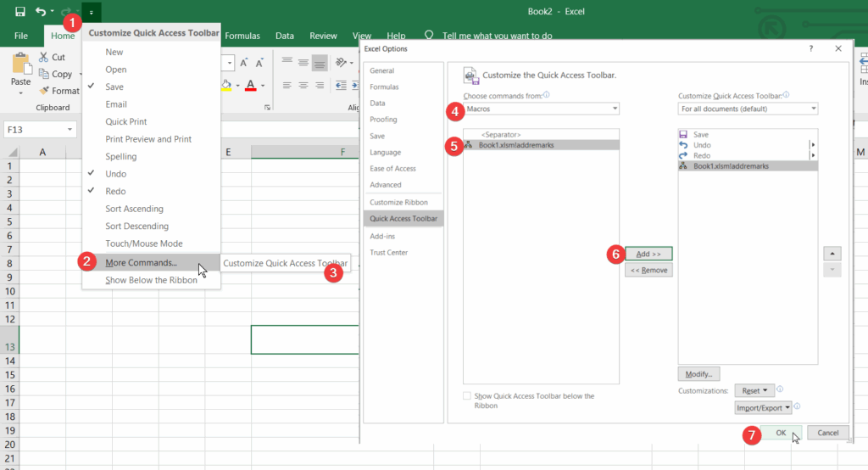Screen dimensions: 868x470
Task: Open the fill color dropdown arrow
Action: [237, 86]
